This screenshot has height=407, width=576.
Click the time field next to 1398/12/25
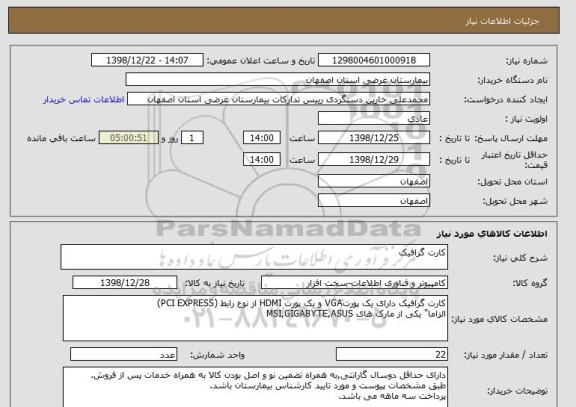tap(262, 138)
